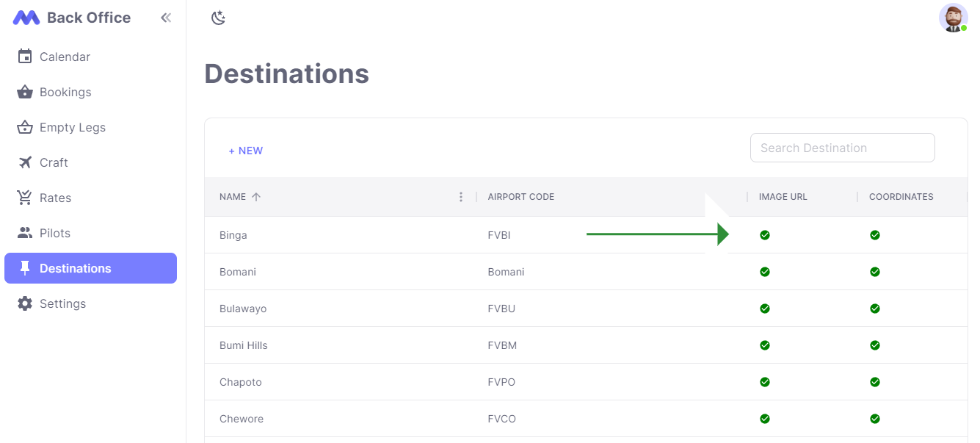Viewport: 980px width, 443px height.
Task: Open the Empty Legs section
Action: click(72, 127)
